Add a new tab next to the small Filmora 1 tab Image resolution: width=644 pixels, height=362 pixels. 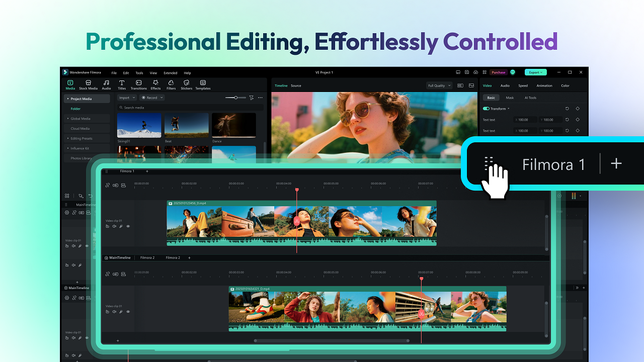147,171
